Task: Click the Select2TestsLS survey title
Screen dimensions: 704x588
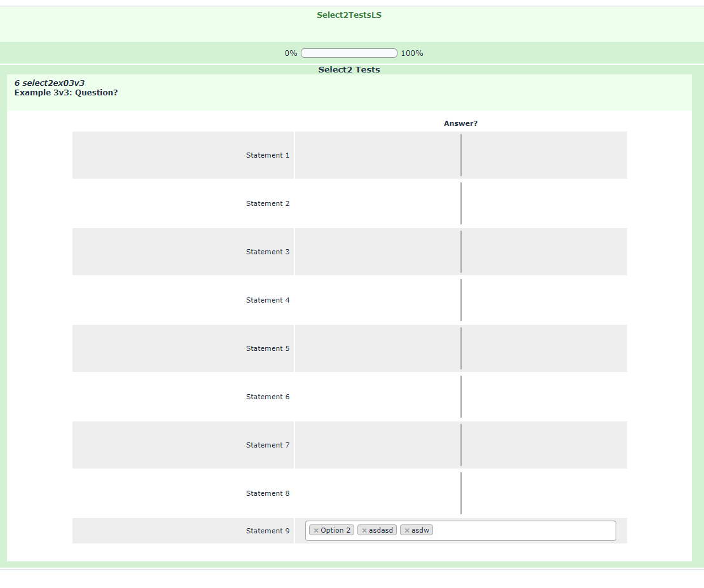Action: (x=349, y=15)
